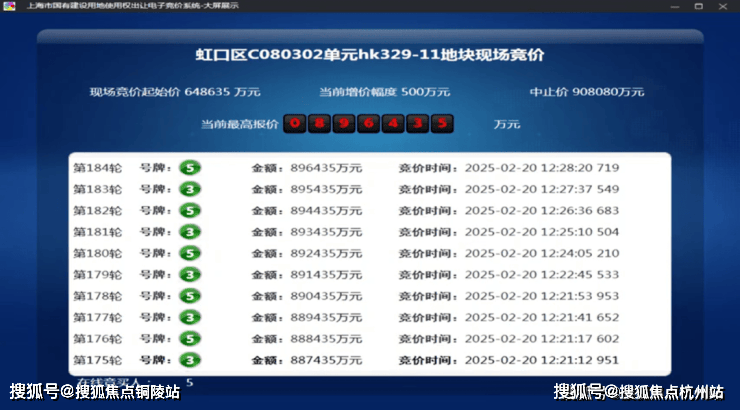740x410 pixels.
Task: Click the amount 887435万元
Action: point(326,360)
